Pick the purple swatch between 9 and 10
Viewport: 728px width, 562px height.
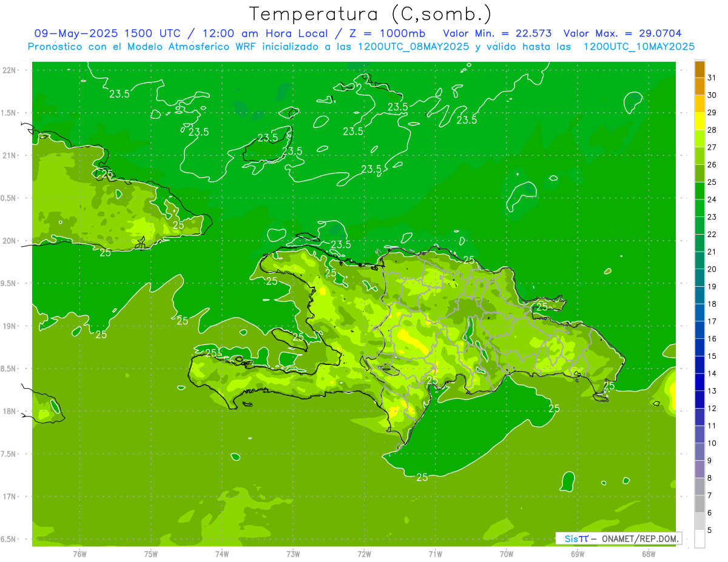[699, 452]
